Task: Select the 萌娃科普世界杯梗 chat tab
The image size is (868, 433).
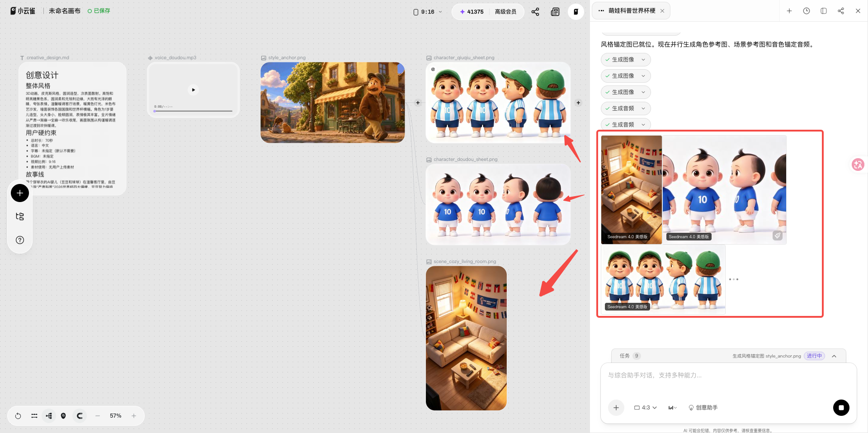Action: point(631,11)
